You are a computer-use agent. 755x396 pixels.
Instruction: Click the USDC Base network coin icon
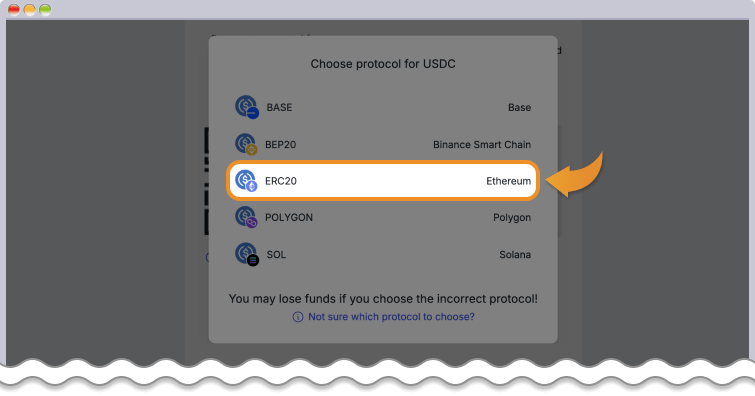247,107
